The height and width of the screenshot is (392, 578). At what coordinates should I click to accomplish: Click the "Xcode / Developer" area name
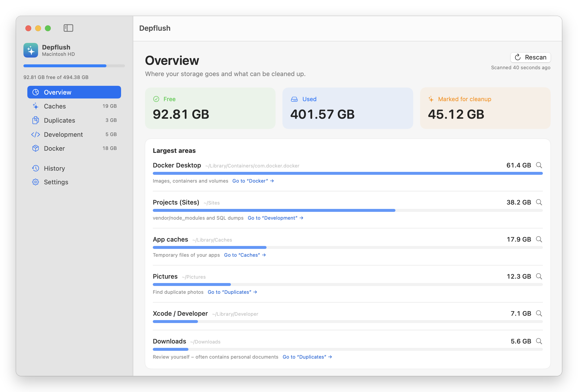(x=180, y=314)
